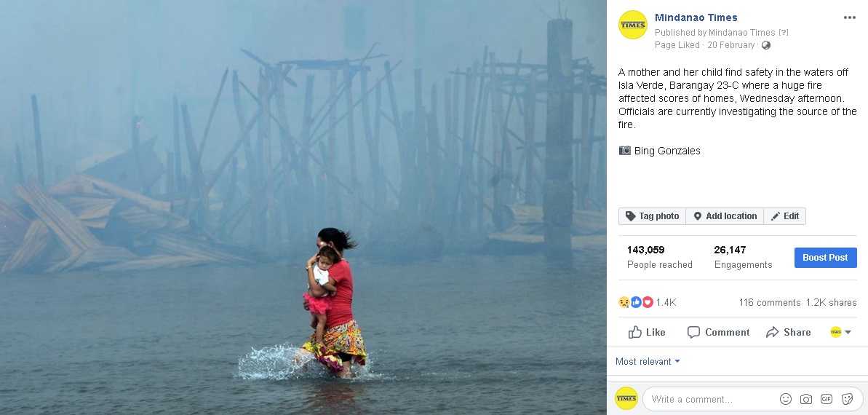This screenshot has width=868, height=415.
Task: Click the public globe audience icon
Action: [766, 45]
